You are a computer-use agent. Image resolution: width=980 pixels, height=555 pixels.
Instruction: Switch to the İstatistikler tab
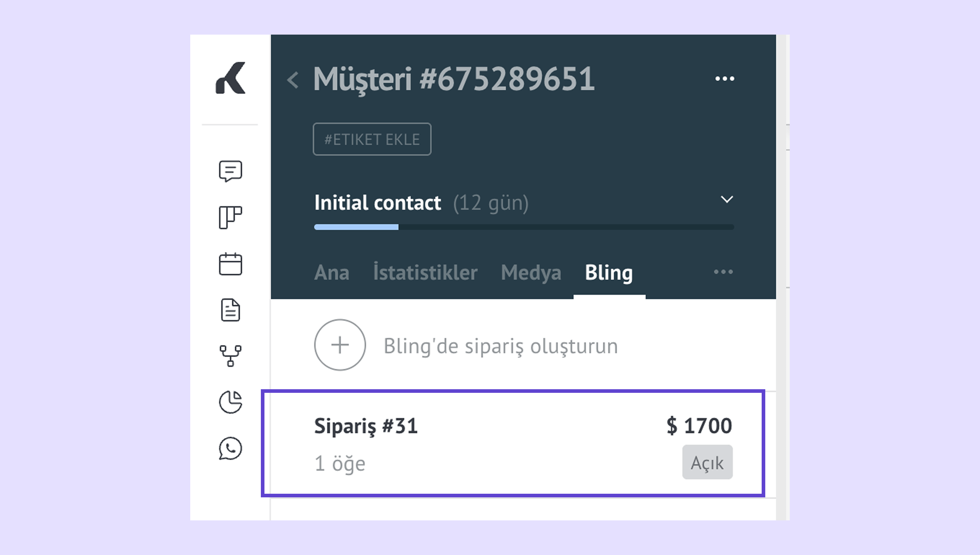(425, 273)
